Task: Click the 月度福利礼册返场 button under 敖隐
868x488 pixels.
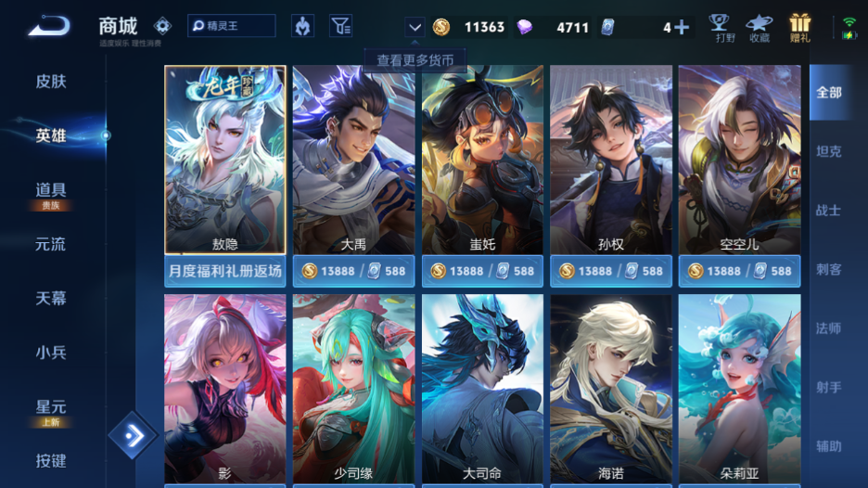Action: coord(225,271)
